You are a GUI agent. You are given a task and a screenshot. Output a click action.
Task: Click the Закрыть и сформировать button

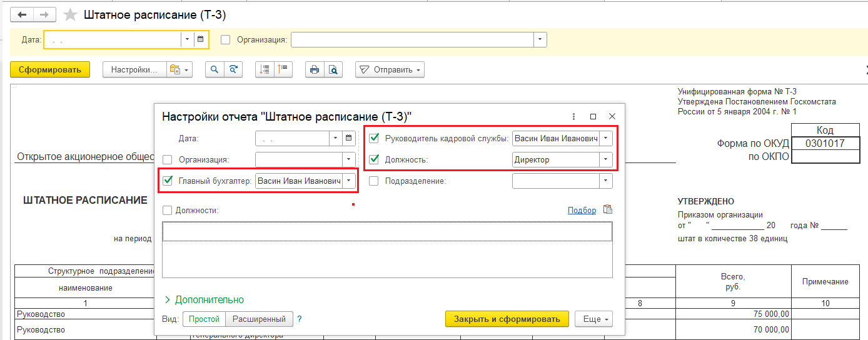coord(507,319)
